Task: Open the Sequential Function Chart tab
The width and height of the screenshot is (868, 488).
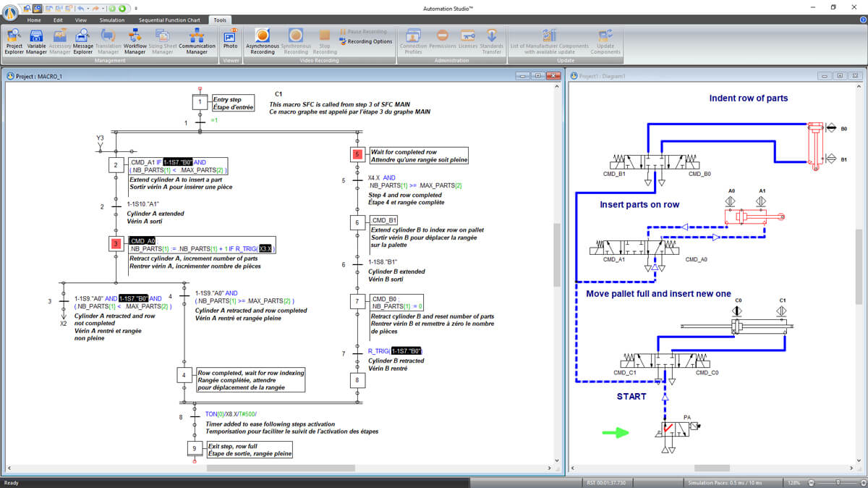Action: tap(169, 20)
